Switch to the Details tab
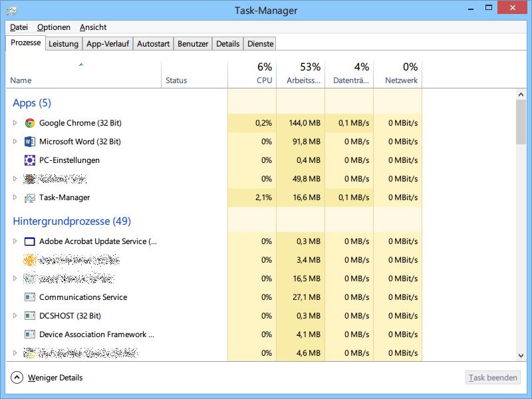This screenshot has height=399, width=532. pyautogui.click(x=227, y=44)
